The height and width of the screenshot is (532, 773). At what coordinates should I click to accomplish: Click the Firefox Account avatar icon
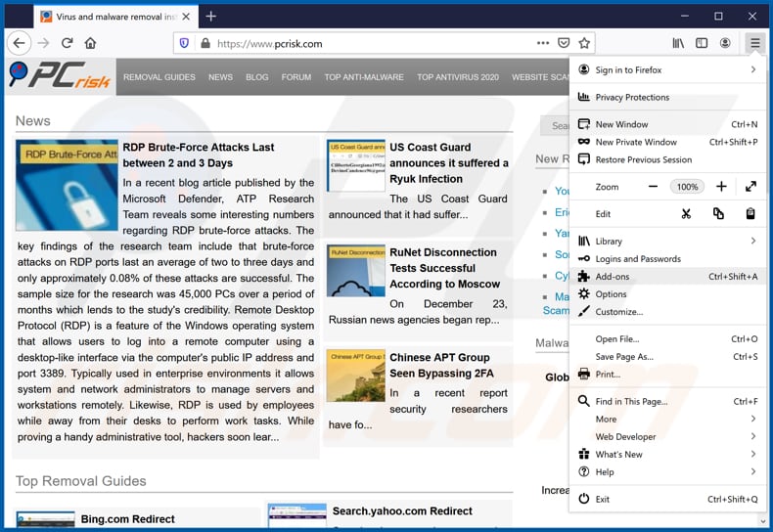(x=725, y=43)
